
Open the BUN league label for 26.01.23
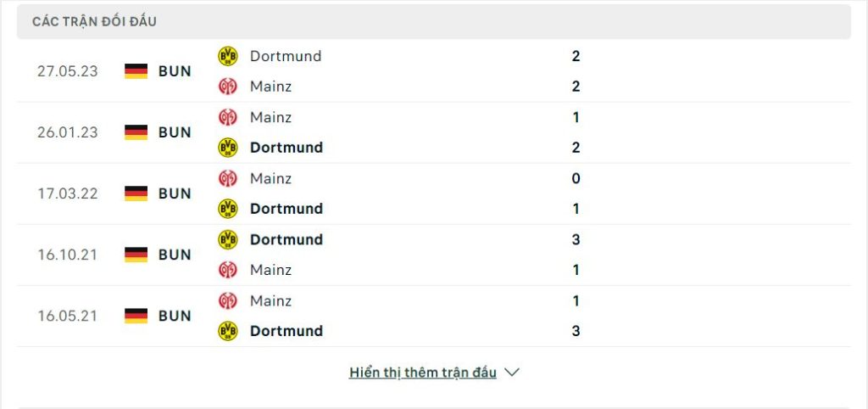[x=175, y=132]
